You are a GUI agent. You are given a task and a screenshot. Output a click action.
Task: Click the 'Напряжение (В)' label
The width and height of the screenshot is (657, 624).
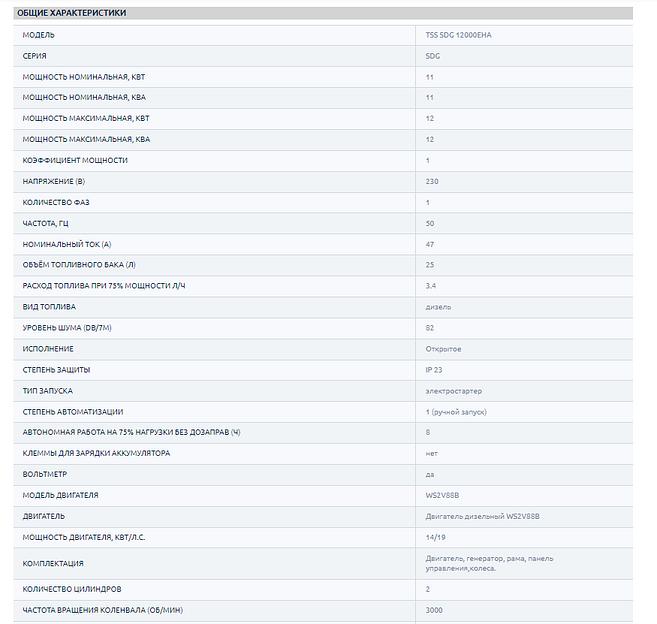point(54,181)
